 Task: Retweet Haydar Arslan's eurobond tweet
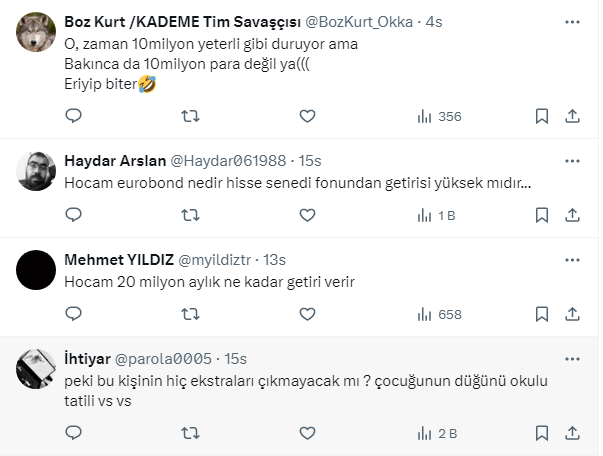tap(190, 215)
